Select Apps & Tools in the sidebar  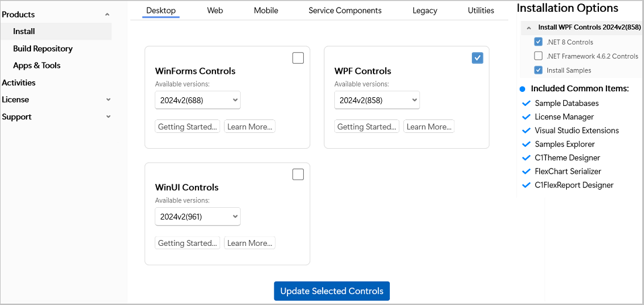36,65
